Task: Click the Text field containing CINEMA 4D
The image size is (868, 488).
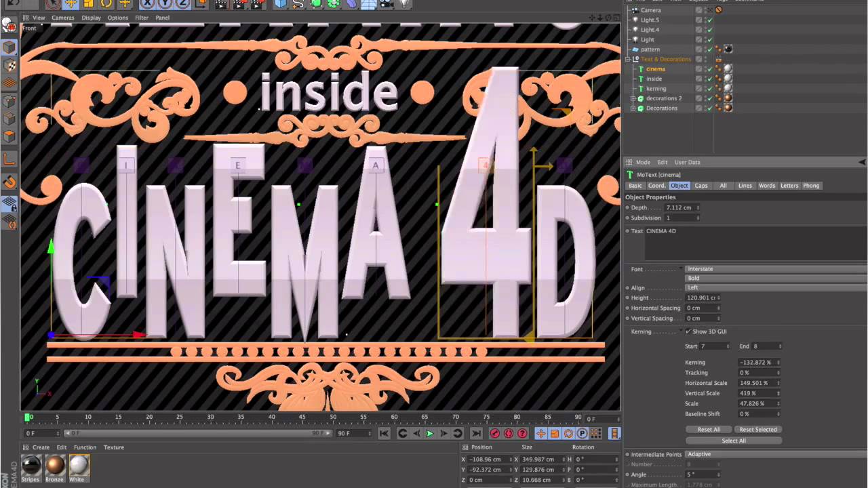Action: click(755, 244)
